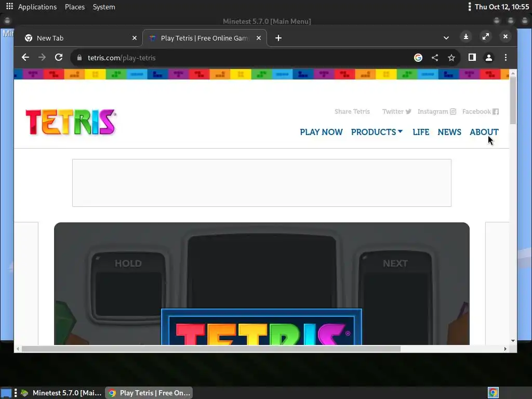Open the Twitter link

pyautogui.click(x=396, y=112)
